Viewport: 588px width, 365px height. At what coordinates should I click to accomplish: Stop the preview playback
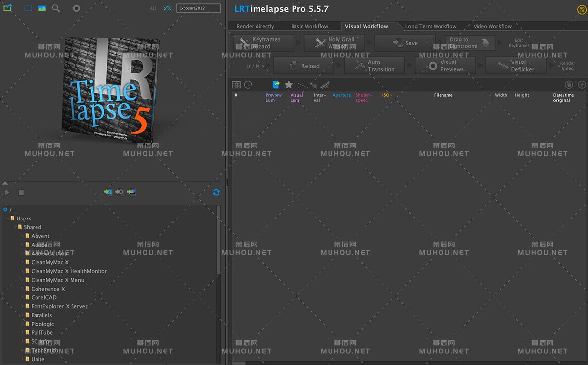point(21,192)
